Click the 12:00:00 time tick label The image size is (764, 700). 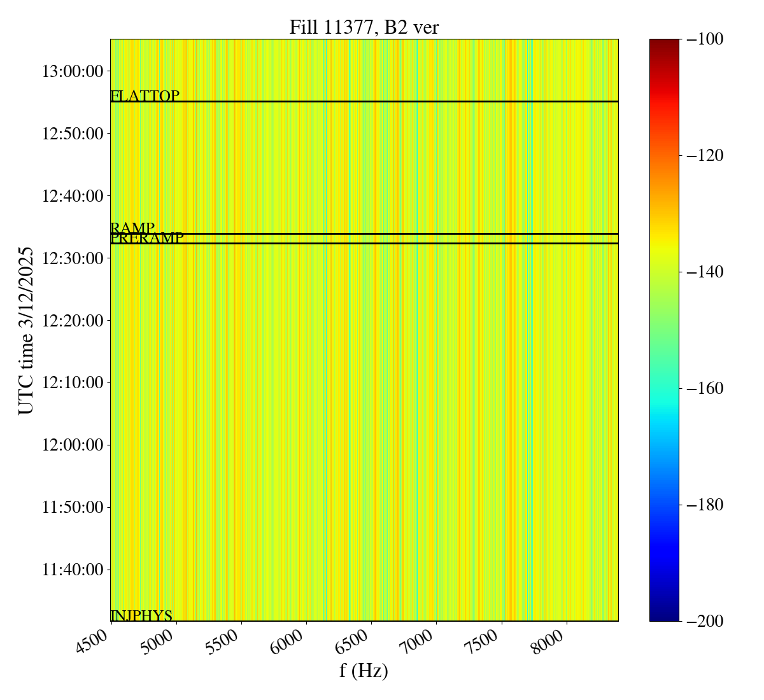(x=73, y=445)
